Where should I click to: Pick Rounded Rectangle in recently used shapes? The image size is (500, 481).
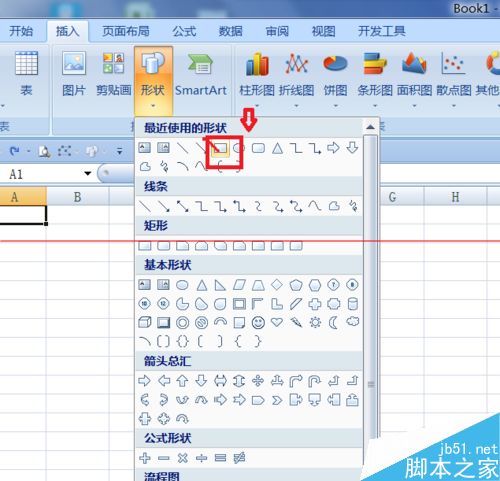[x=258, y=148]
